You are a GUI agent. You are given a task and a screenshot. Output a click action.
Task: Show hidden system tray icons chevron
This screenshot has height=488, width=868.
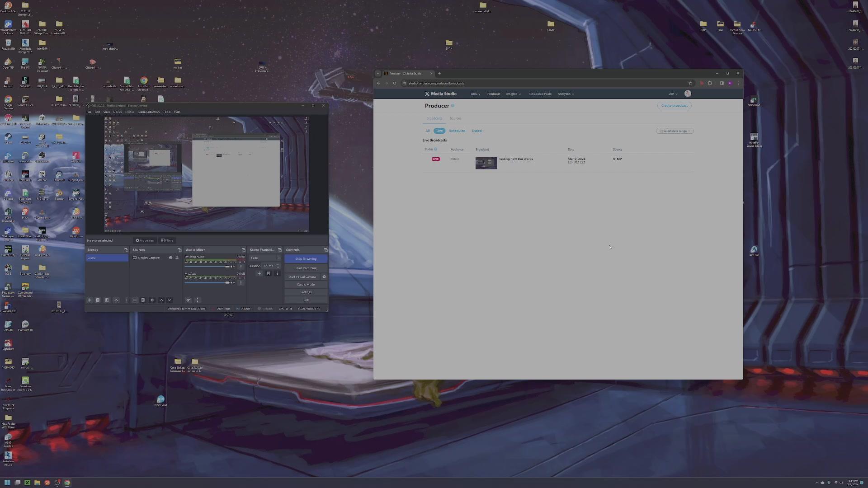816,483
